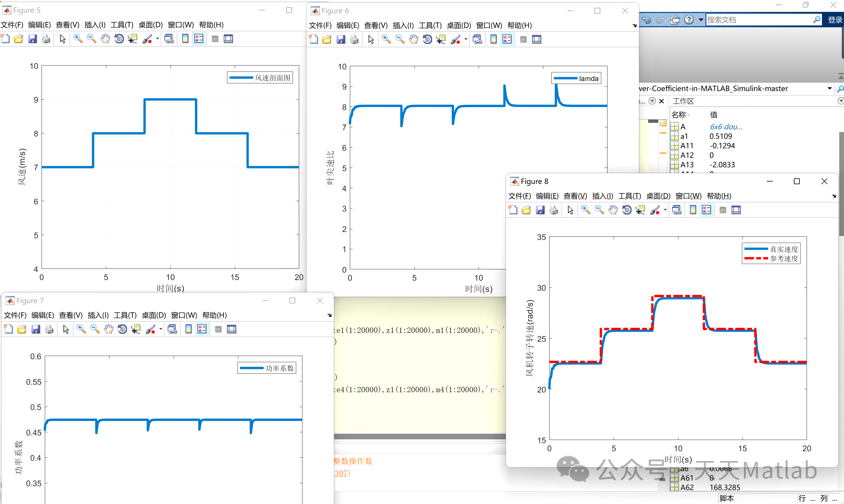Viewport: 844px width, 504px height.
Task: Click legend 风速剖面图 in Figure 5
Action: [x=260, y=78]
